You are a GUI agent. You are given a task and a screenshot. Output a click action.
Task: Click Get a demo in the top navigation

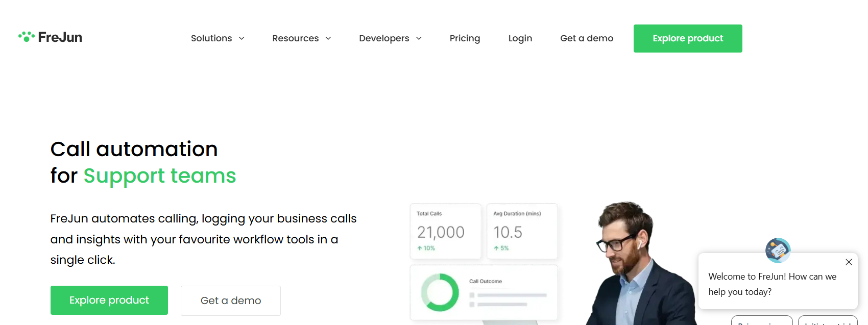tap(587, 38)
